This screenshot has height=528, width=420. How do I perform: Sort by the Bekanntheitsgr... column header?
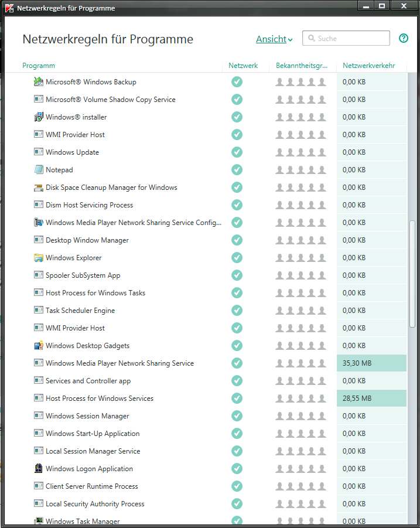302,66
